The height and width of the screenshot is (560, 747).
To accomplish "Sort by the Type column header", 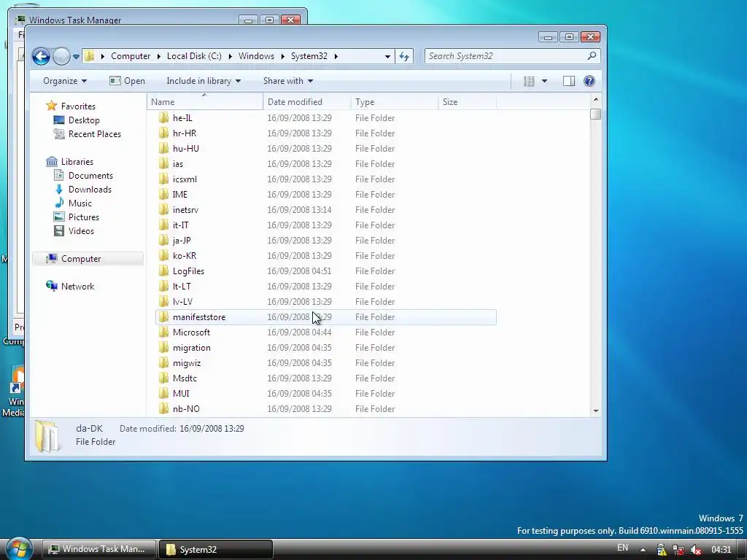I will [395, 101].
